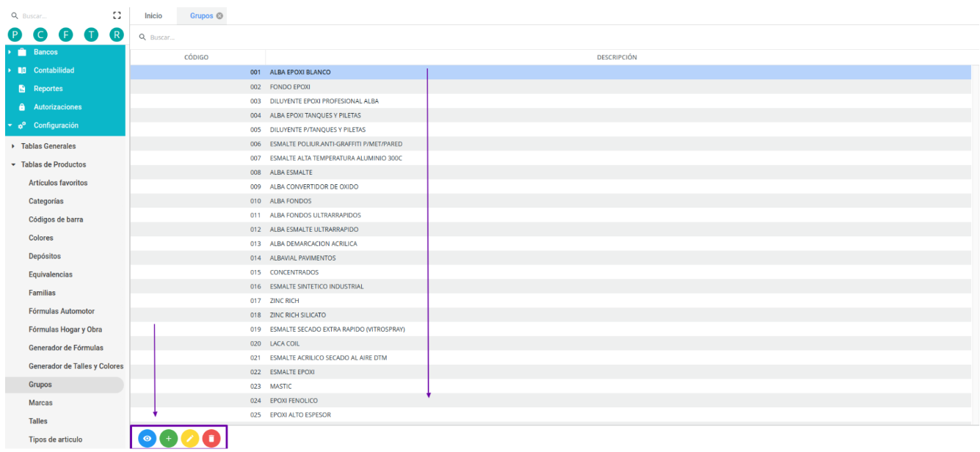Click the yellow pencil edit button
This screenshot has height=452, width=980.
tap(190, 438)
